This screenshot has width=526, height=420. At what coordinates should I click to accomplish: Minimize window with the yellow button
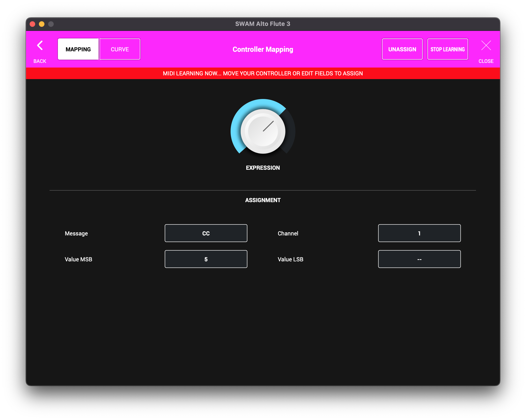coord(42,24)
